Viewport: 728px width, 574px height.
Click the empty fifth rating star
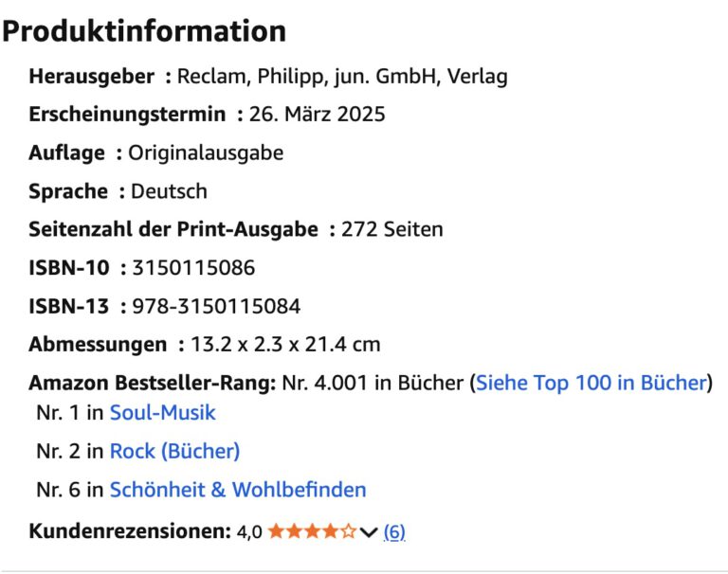(x=348, y=531)
